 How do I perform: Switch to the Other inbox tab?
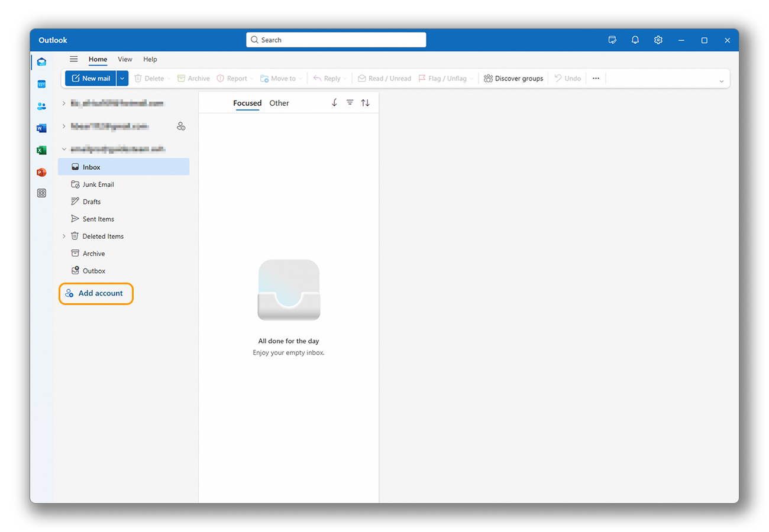(279, 103)
